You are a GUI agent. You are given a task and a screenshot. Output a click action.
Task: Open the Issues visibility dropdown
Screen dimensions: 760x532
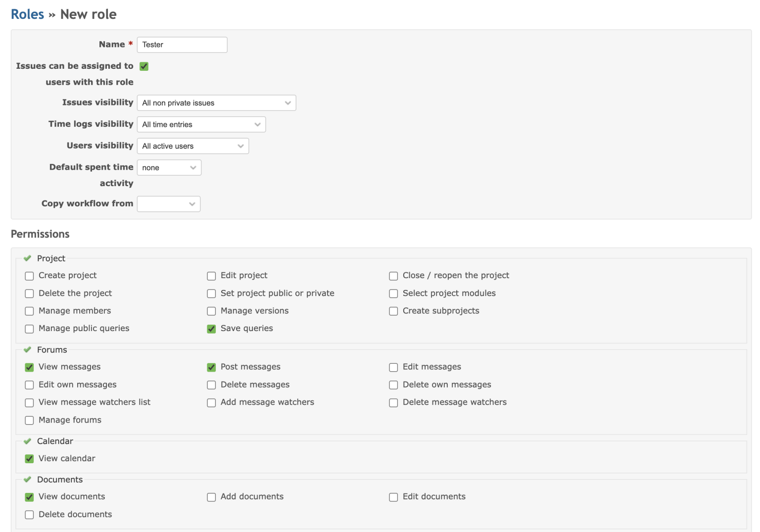point(216,102)
